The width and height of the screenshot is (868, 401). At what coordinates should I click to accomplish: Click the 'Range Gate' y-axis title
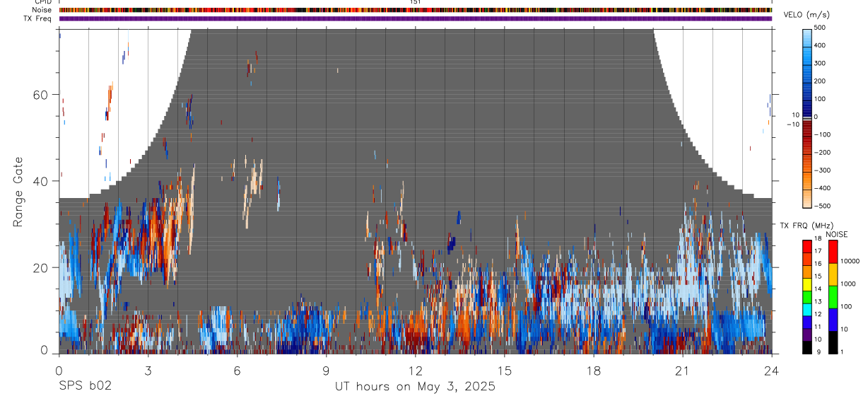[x=18, y=192]
